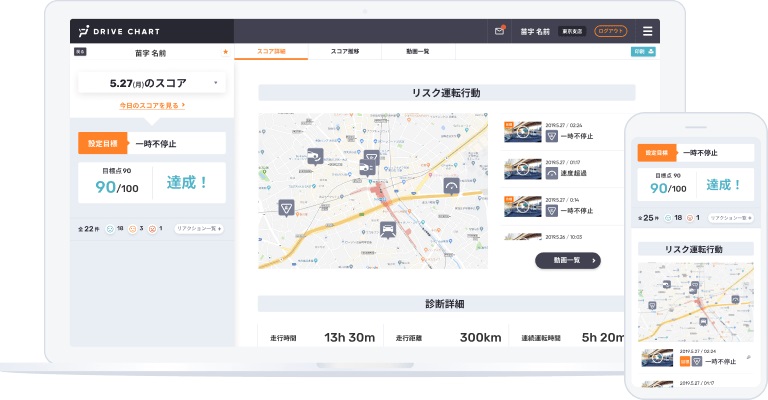
Task: Click the laptop's リスク運転行動 section heading
Action: (446, 93)
